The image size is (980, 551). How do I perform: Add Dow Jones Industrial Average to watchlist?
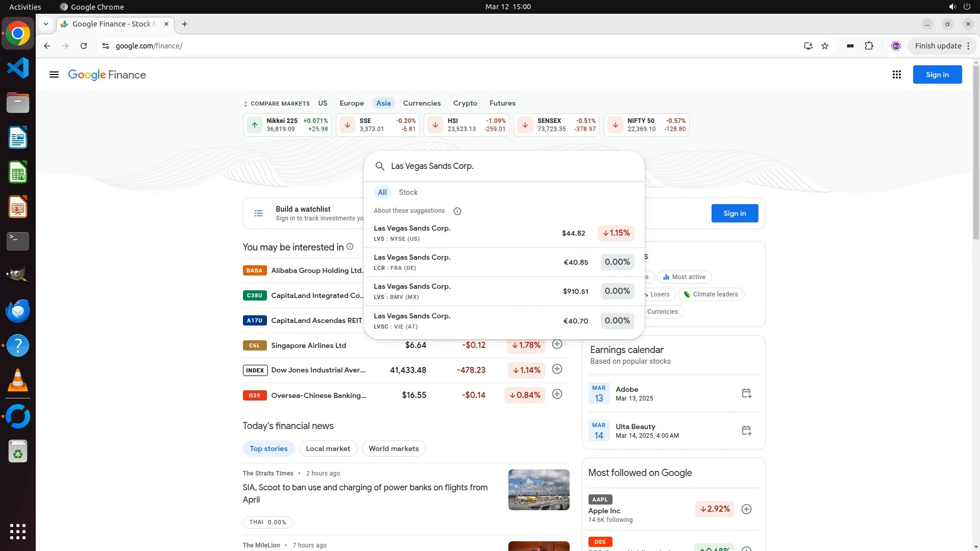coord(557,369)
